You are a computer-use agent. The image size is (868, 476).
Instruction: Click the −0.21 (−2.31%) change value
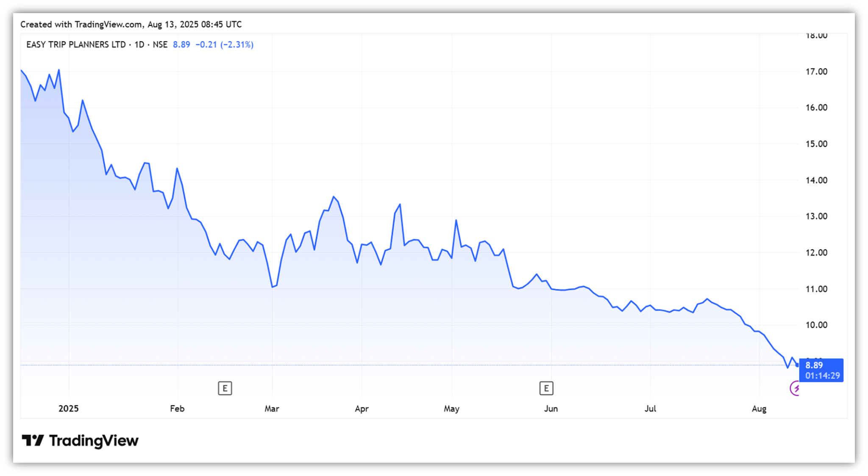pos(224,44)
